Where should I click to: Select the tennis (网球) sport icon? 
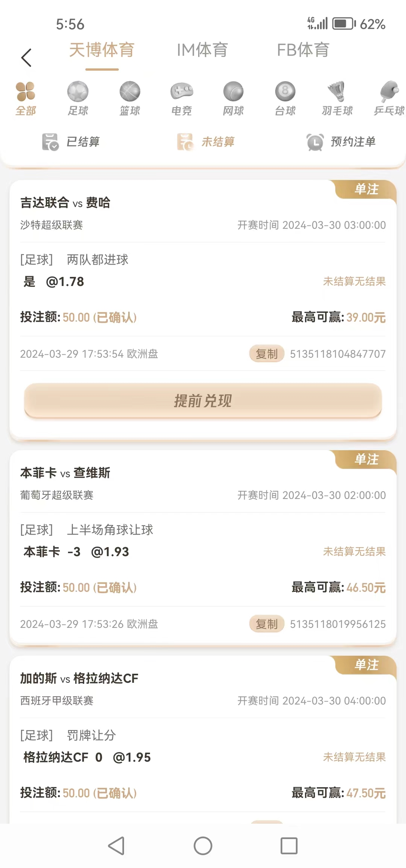tap(233, 92)
